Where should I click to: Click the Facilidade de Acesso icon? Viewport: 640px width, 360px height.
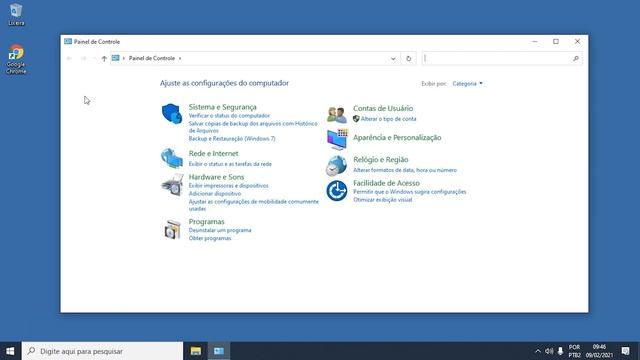pyautogui.click(x=337, y=191)
